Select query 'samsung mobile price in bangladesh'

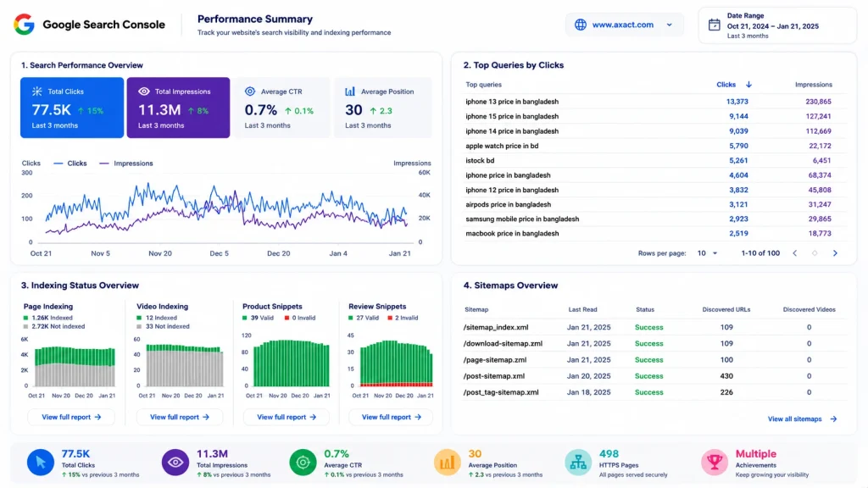click(x=522, y=219)
